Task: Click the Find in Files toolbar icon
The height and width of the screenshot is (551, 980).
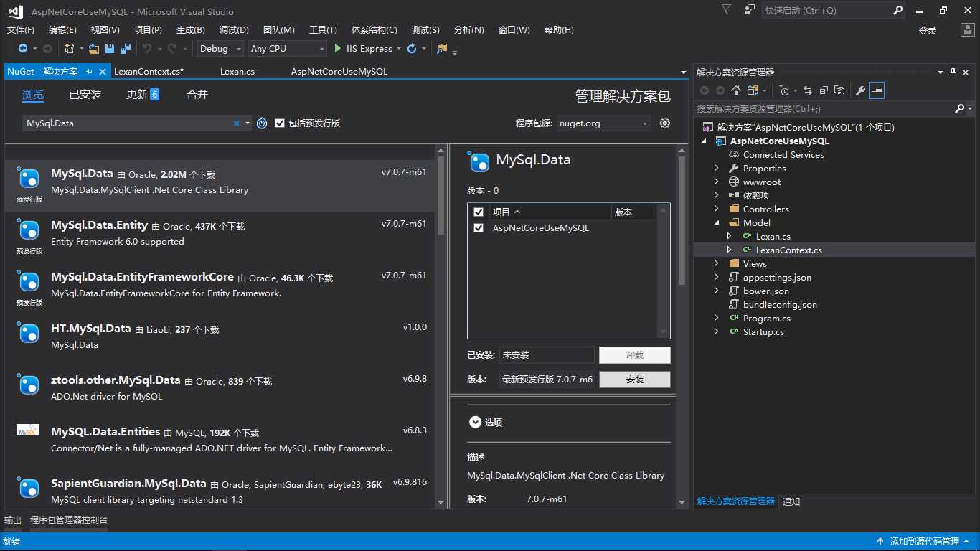Action: click(442, 49)
